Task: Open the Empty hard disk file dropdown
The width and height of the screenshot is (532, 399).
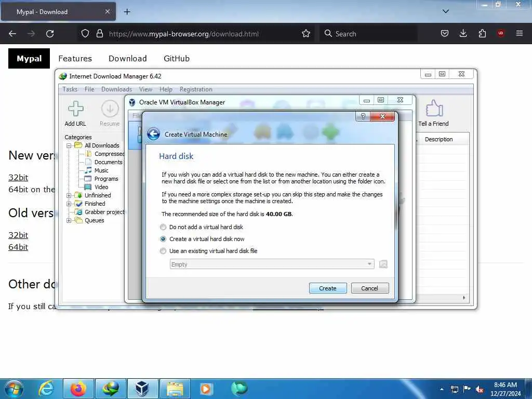Action: (x=272, y=264)
